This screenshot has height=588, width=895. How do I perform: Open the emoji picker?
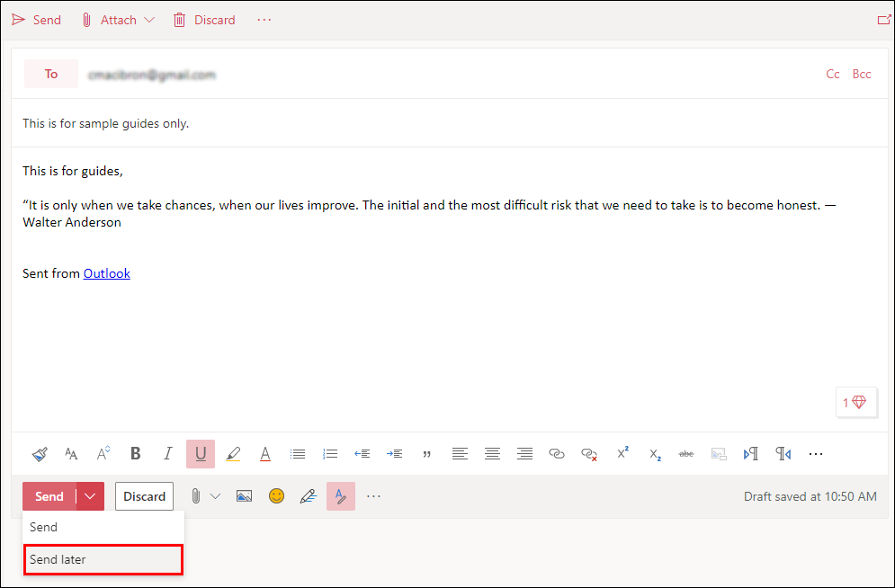pyautogui.click(x=276, y=496)
